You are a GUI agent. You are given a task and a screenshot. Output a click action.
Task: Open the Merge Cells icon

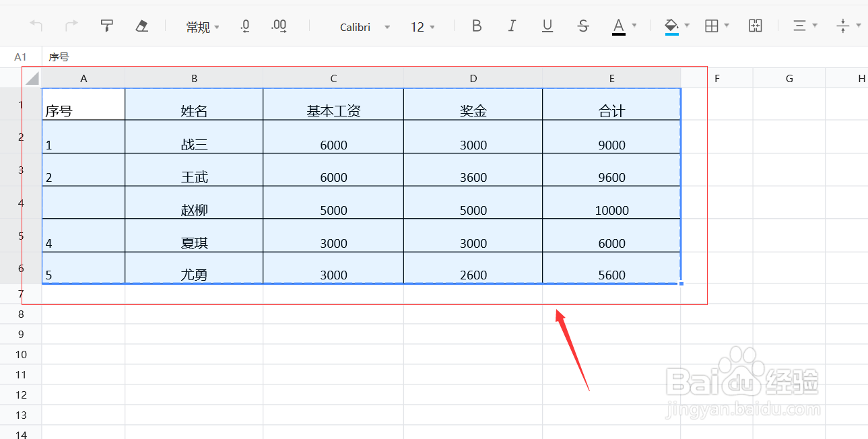click(x=755, y=26)
